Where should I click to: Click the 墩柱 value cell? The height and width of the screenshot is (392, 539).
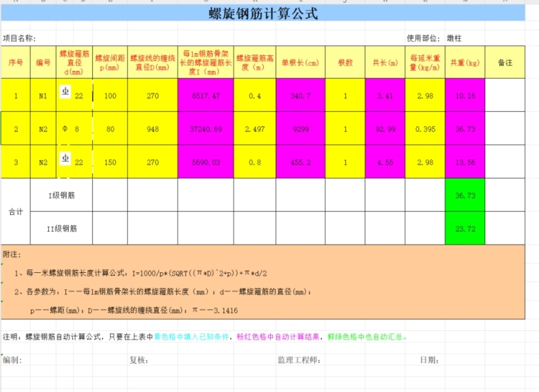point(454,38)
